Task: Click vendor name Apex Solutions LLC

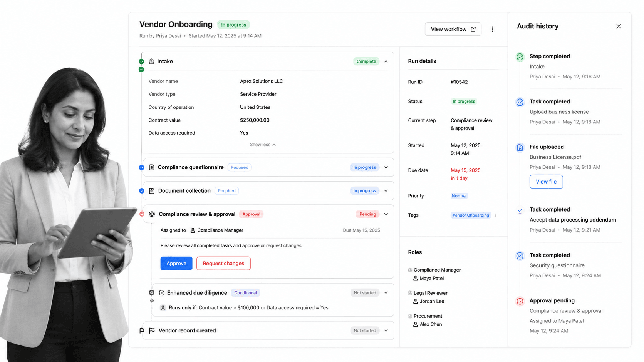Action: 262,81
